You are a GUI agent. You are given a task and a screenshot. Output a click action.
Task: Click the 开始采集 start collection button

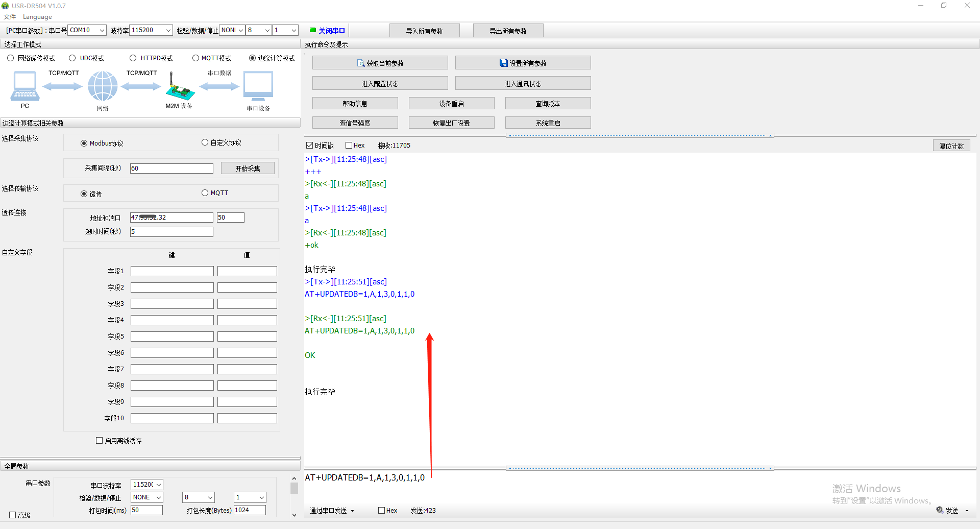click(x=248, y=169)
